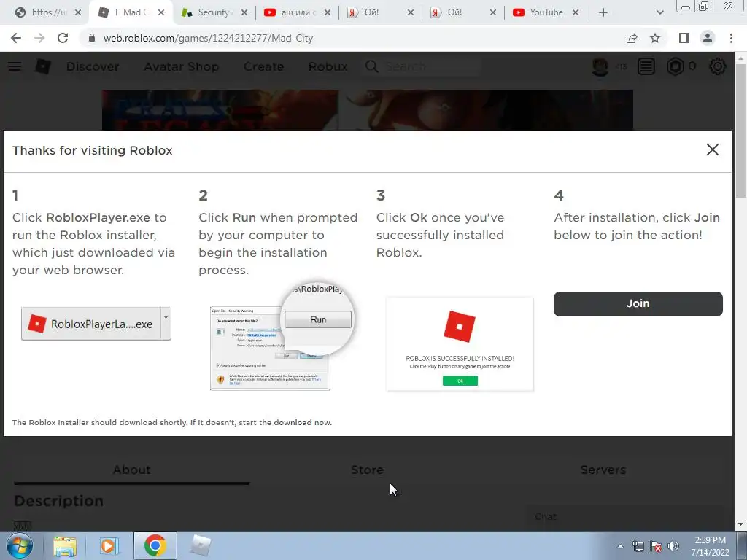747x560 pixels.
Task: Click the Roblox logo in the navbar
Action: (x=43, y=66)
